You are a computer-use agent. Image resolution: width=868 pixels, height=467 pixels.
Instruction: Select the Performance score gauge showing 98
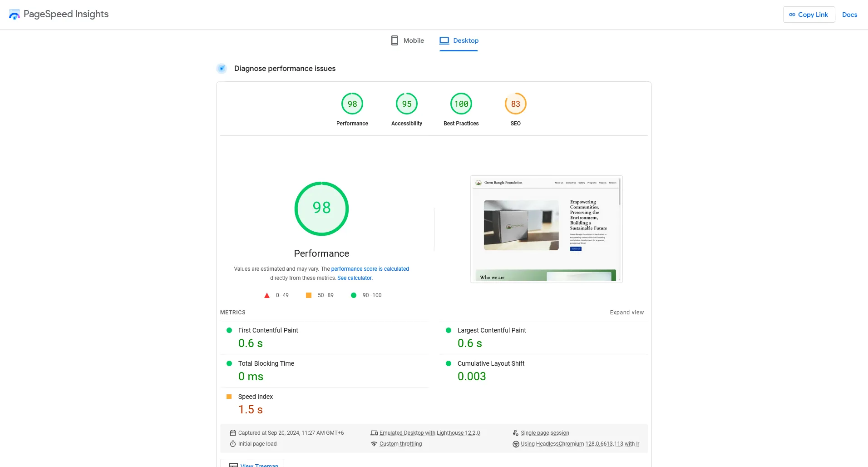pos(352,104)
